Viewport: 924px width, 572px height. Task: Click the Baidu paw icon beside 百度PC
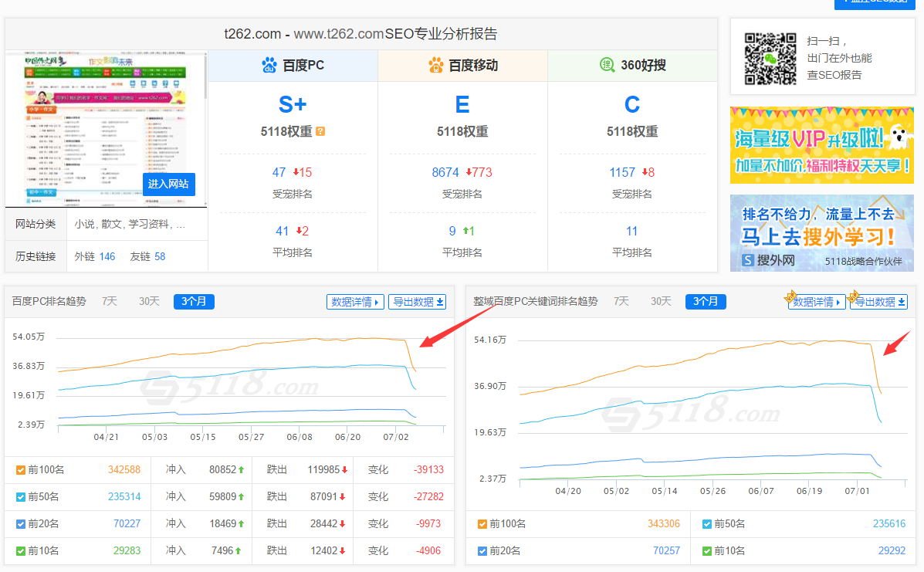(x=269, y=65)
